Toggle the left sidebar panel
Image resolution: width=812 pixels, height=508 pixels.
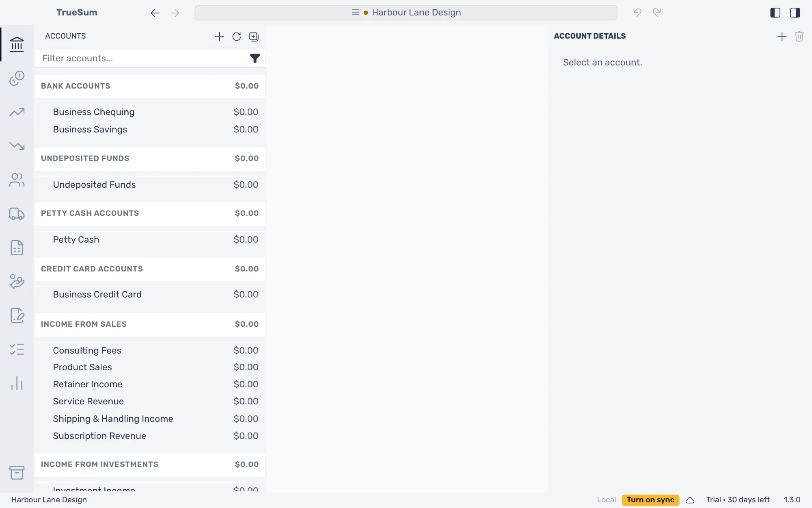[x=775, y=13]
